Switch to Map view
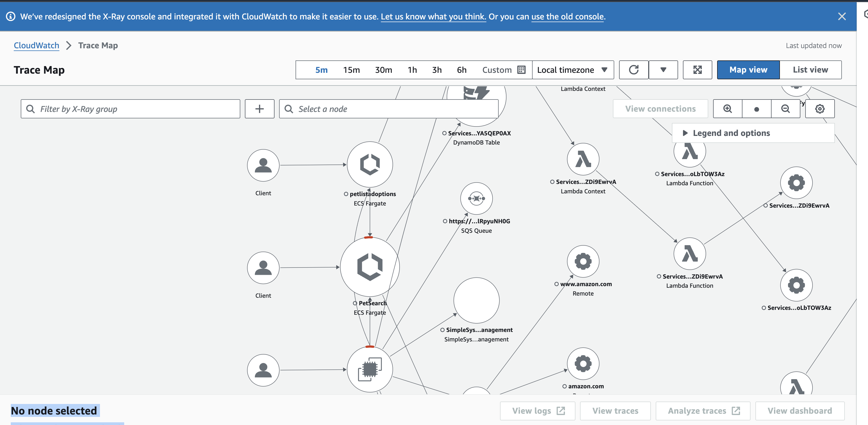Screen dimensions: 868x425 (x=748, y=70)
